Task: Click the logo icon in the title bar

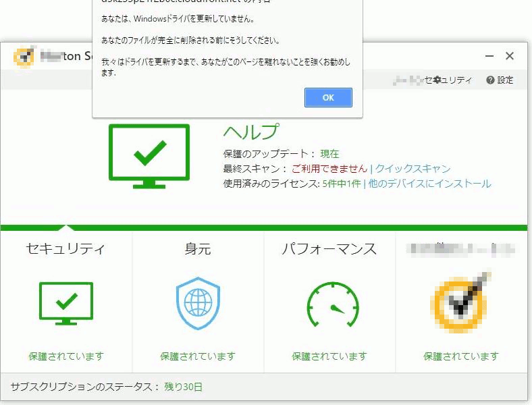Action: (24, 56)
